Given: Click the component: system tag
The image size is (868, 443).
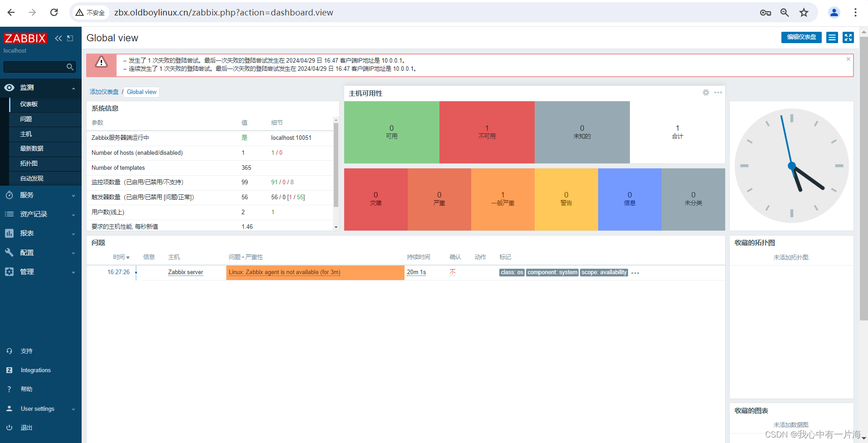Looking at the screenshot, I should coord(552,272).
